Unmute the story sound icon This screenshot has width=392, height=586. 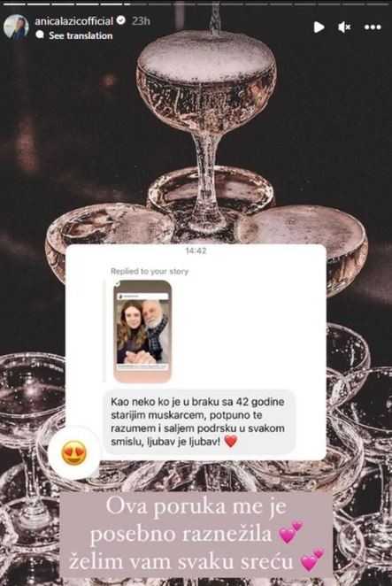[x=344, y=27]
